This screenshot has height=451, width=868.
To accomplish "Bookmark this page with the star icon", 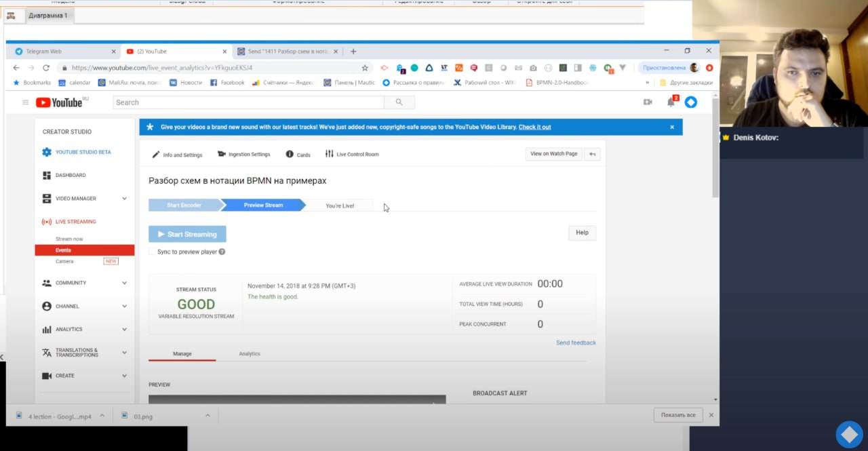I will [365, 68].
